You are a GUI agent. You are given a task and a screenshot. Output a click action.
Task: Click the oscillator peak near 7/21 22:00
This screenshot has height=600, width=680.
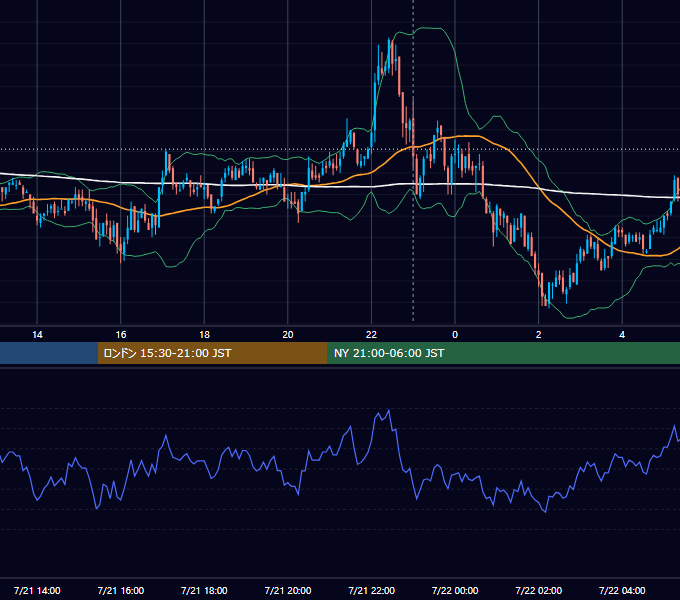(389, 411)
